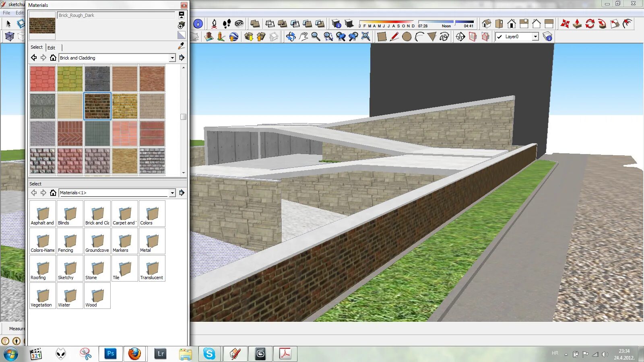Open Skype from the taskbar
The image size is (644, 362).
click(x=209, y=354)
